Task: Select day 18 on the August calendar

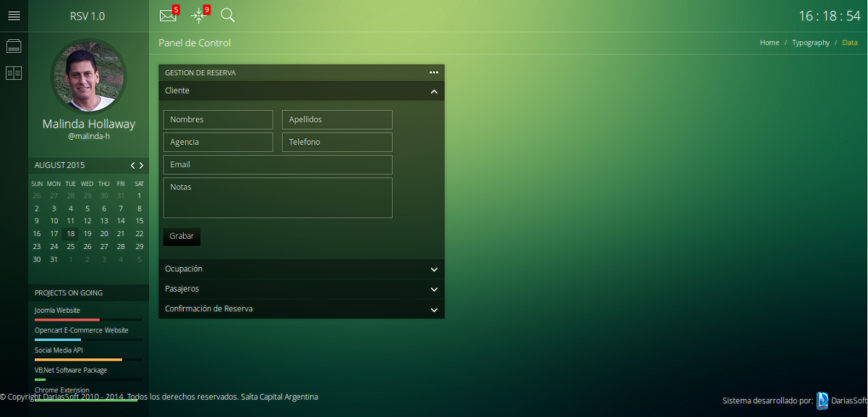Action: (x=70, y=233)
